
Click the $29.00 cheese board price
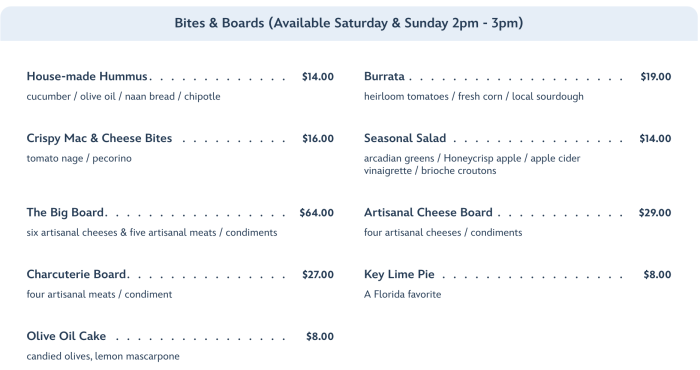click(x=655, y=212)
